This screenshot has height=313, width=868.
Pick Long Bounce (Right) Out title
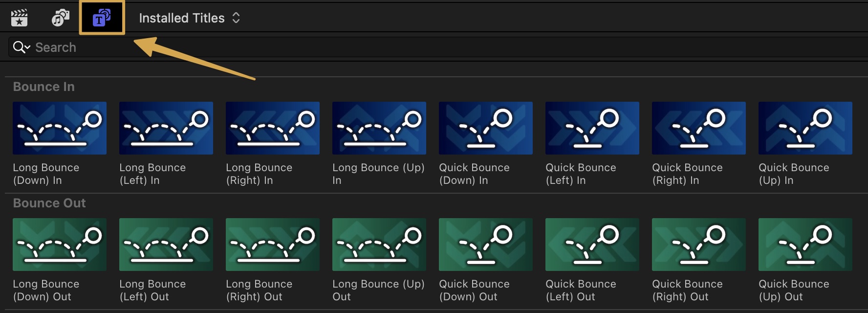[273, 245]
